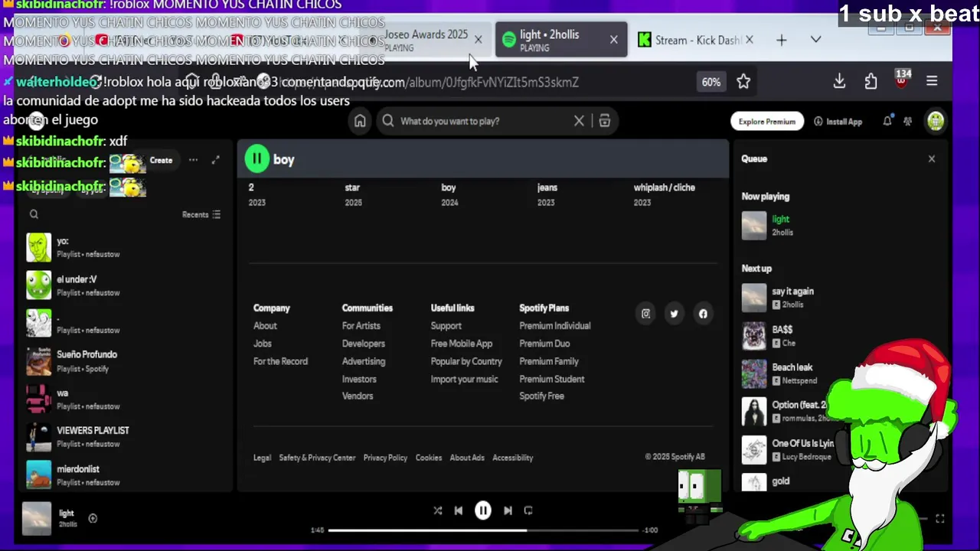This screenshot has height=551, width=980.
Task: Go to the previous track
Action: click(458, 510)
